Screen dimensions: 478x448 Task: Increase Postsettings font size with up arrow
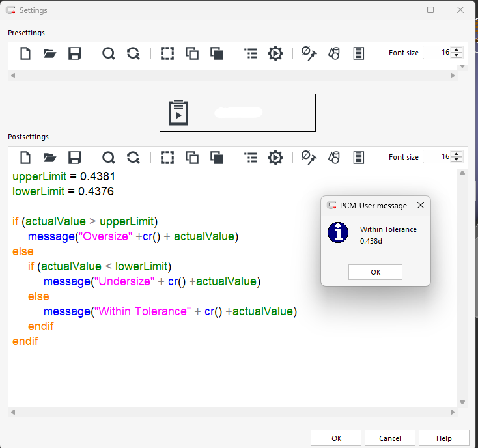click(x=457, y=154)
